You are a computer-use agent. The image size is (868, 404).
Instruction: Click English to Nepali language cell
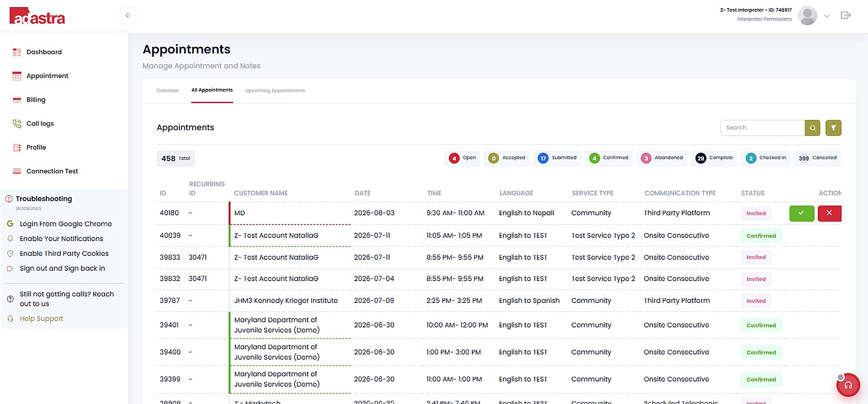pos(526,213)
